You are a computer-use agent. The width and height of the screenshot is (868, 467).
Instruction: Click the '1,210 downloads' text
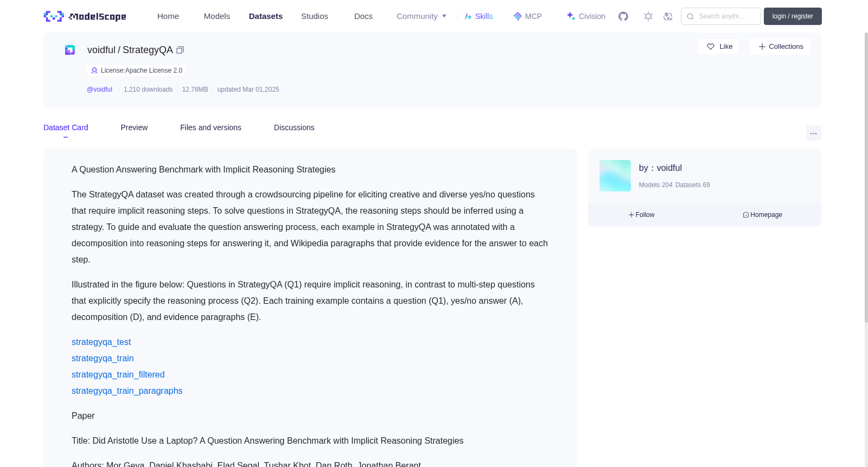[148, 89]
